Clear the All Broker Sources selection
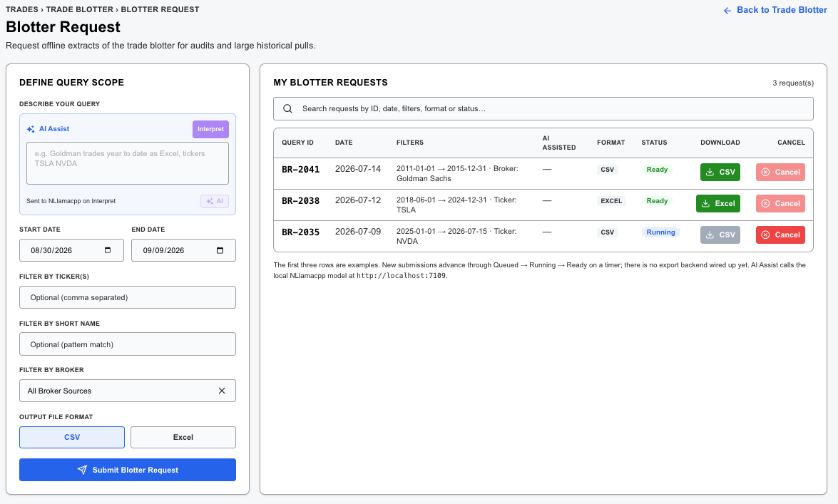 click(x=222, y=391)
